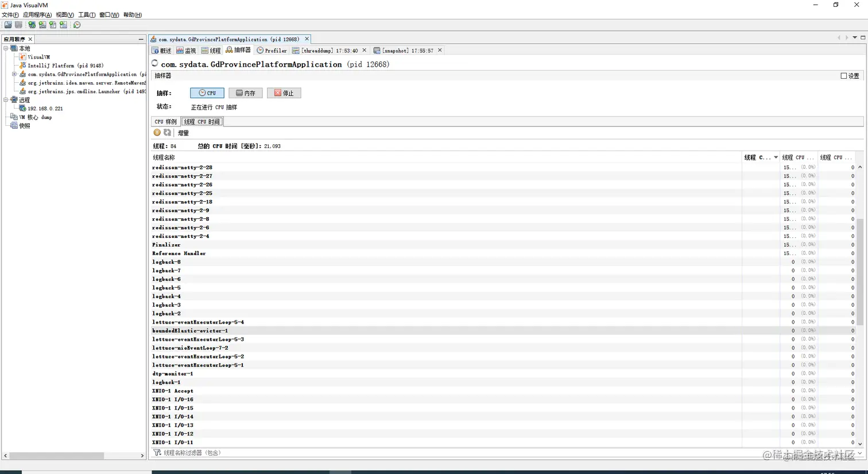Open the filter options dropdown at bottom right

859,453
